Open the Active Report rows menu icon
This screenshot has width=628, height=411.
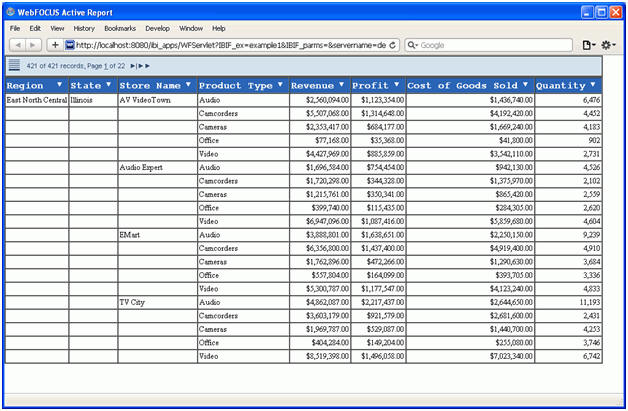(14, 65)
